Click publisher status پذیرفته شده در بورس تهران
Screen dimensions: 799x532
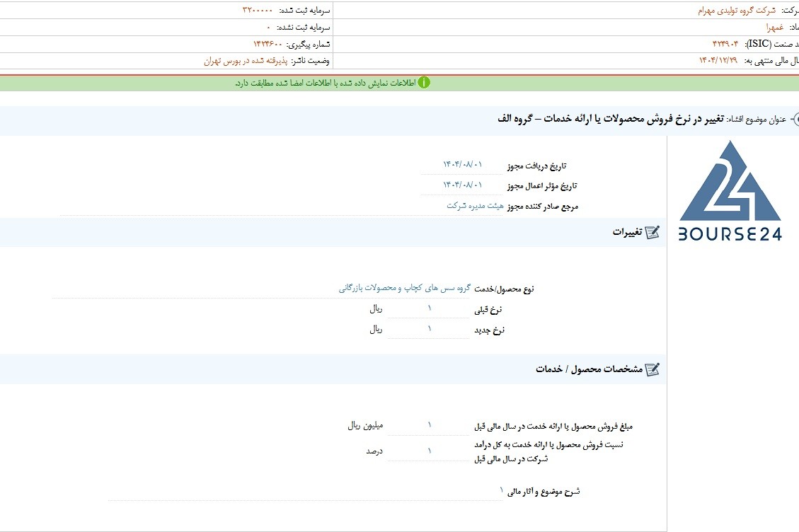point(246,61)
